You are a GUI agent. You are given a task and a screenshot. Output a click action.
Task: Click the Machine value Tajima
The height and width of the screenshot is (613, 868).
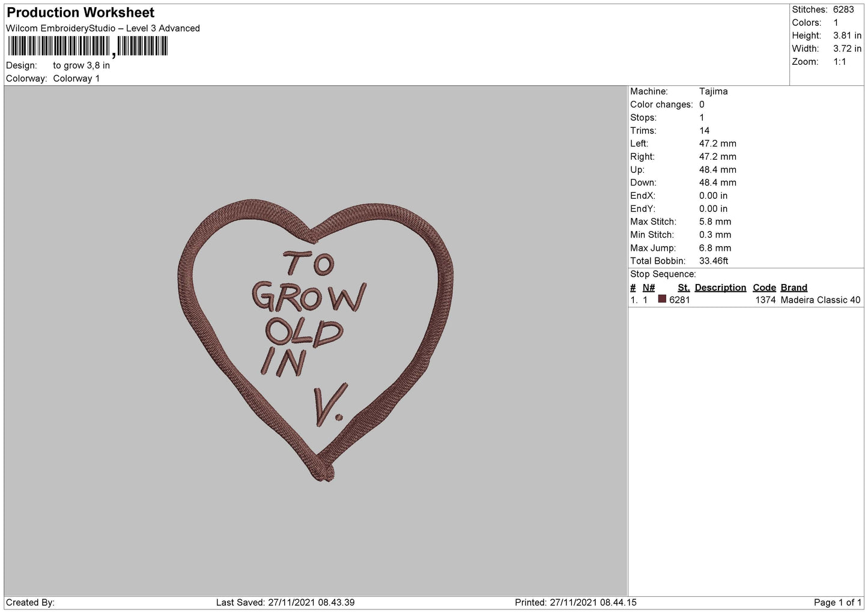click(x=714, y=91)
